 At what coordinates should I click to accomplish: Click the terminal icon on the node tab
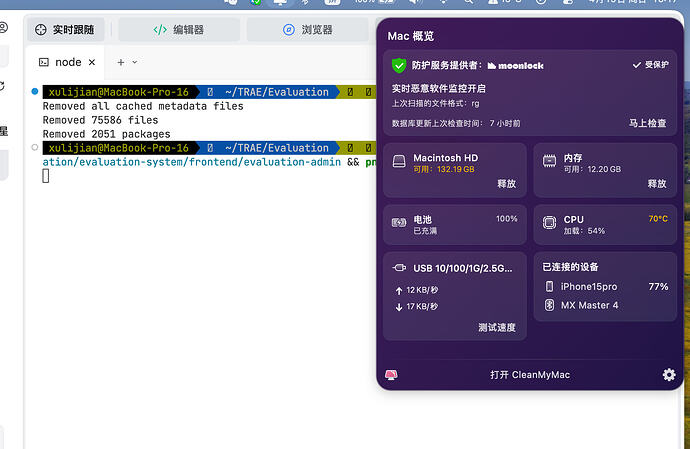point(44,63)
